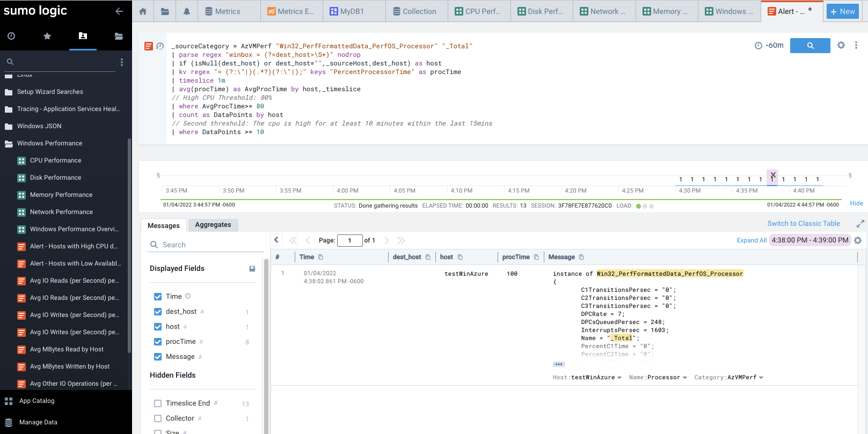Switch to the Disk Perf tab
The width and height of the screenshot is (868, 434).
tap(541, 11)
